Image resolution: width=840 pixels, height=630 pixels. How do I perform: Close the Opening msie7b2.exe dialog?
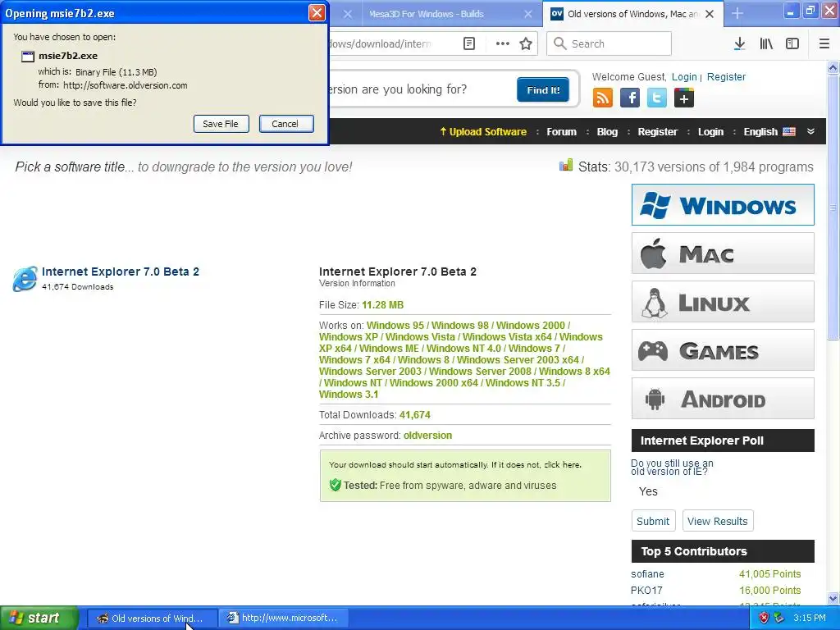tap(317, 13)
